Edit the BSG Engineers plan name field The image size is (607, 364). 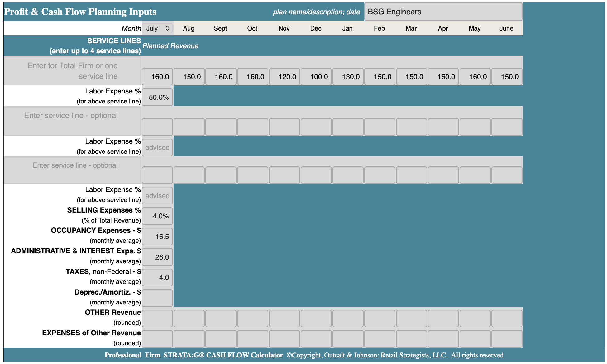443,12
